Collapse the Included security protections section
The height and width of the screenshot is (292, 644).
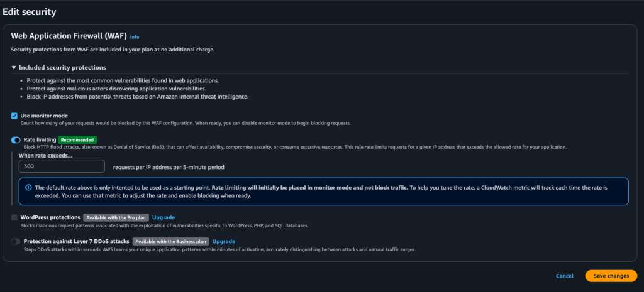click(14, 68)
